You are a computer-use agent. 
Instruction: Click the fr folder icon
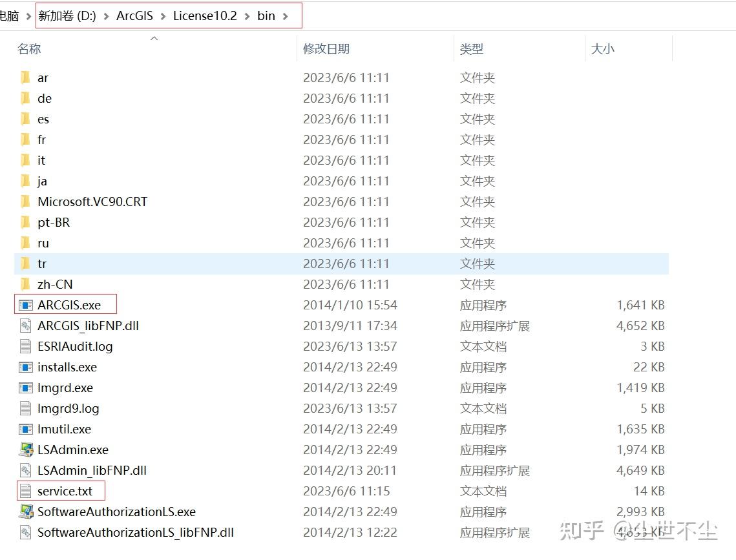(x=25, y=140)
